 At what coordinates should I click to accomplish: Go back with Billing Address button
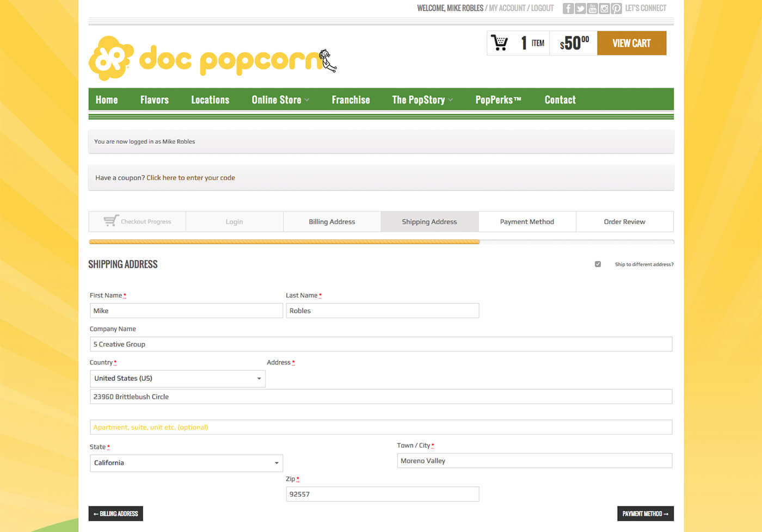tap(116, 514)
